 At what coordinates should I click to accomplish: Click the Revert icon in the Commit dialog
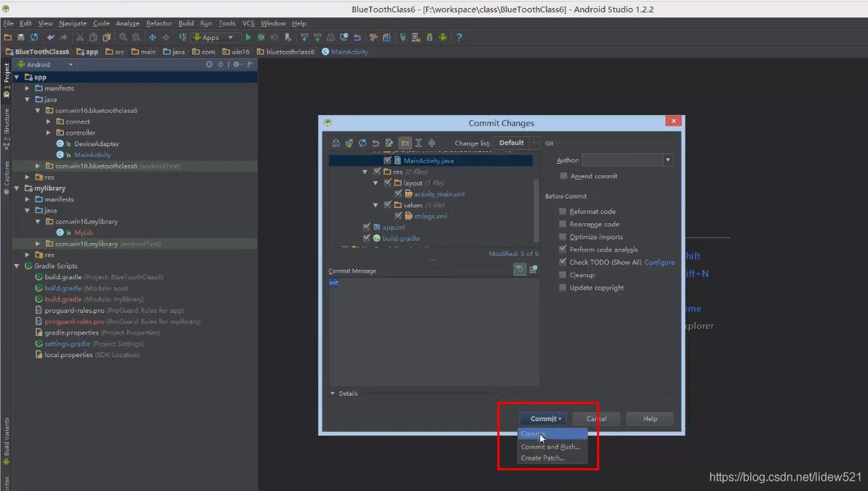click(x=376, y=143)
